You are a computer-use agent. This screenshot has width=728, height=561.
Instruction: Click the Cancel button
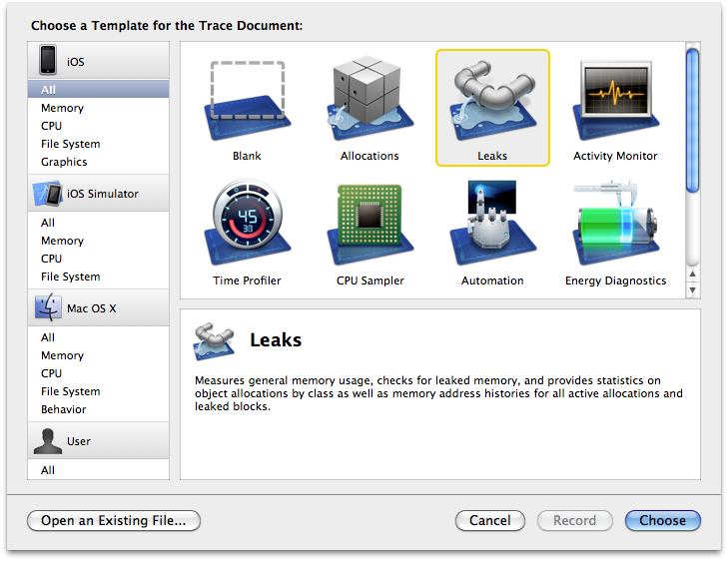coord(490,521)
